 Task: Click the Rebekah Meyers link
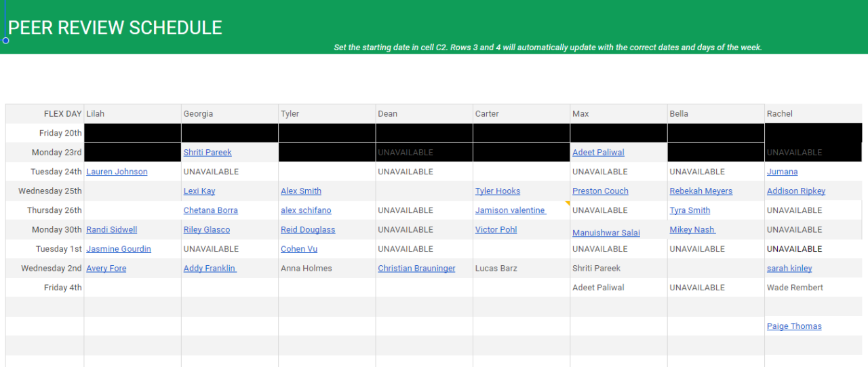pos(701,191)
